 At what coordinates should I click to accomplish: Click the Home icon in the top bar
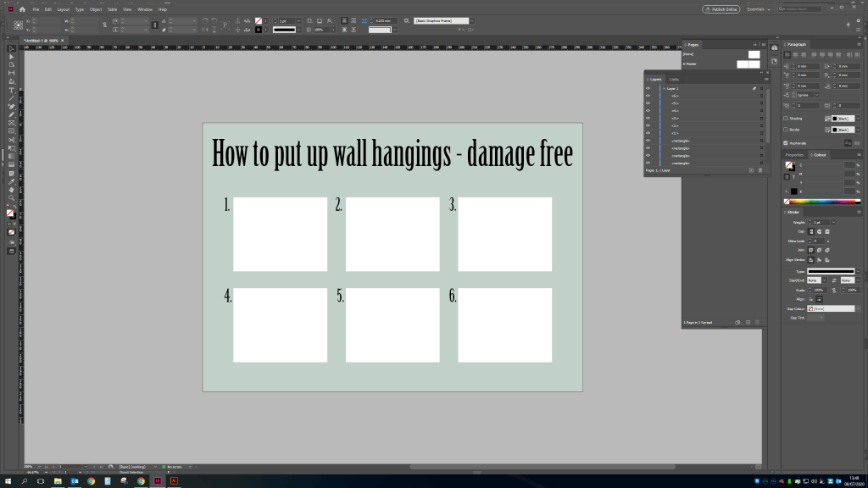22,9
